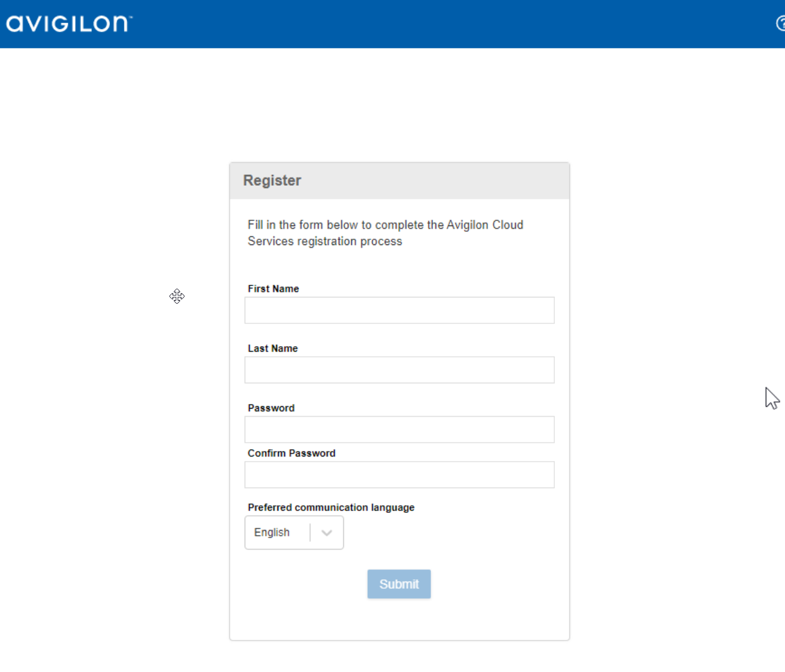Screen dimensions: 785x672
Task: Open the Preferred communication language dropdown
Action: tap(294, 533)
